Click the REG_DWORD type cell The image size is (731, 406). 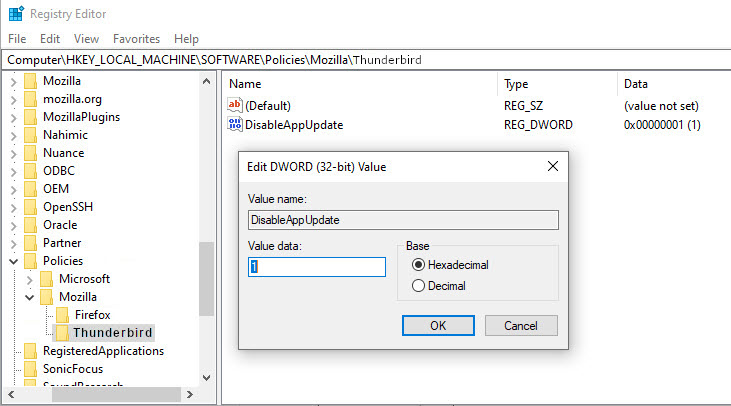pos(538,125)
